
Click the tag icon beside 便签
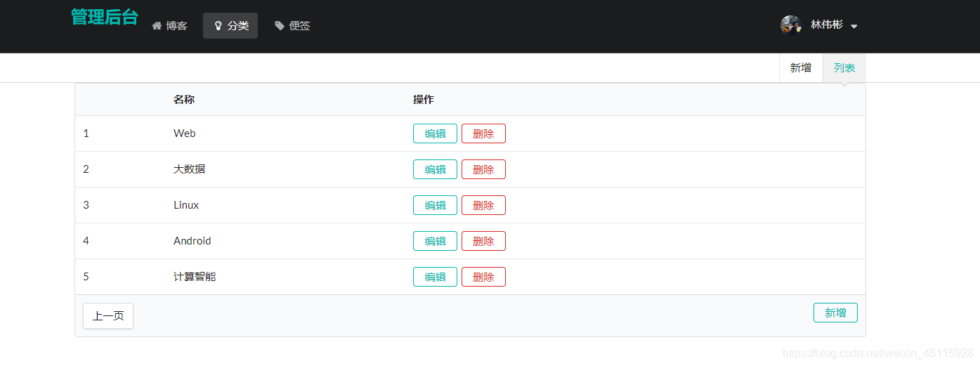click(280, 26)
